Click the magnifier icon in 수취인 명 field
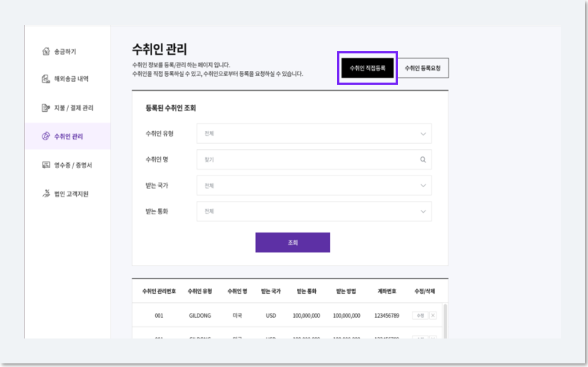The height and width of the screenshot is (367, 588). 423,159
